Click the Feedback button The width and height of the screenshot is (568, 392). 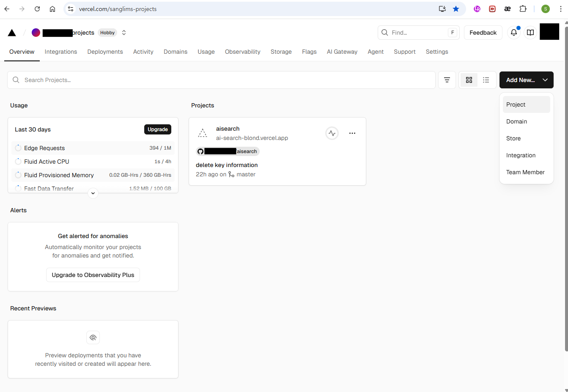pyautogui.click(x=483, y=33)
